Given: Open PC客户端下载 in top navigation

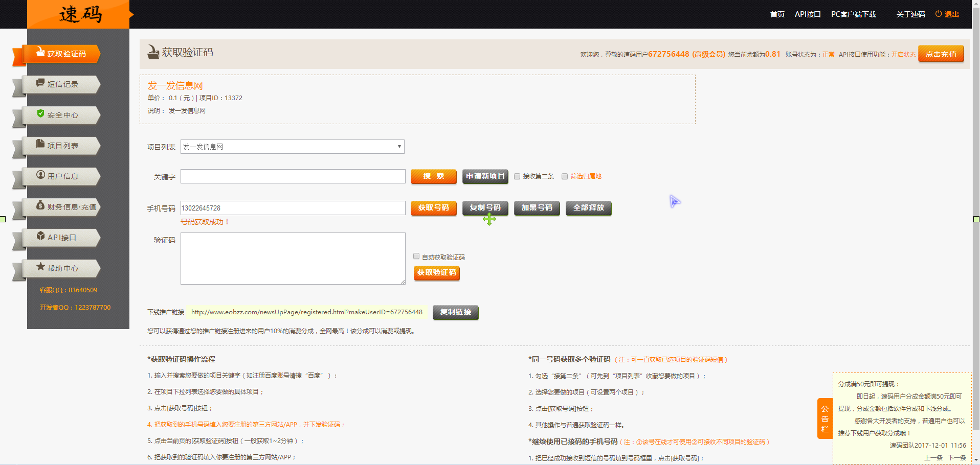Looking at the screenshot, I should pyautogui.click(x=853, y=14).
